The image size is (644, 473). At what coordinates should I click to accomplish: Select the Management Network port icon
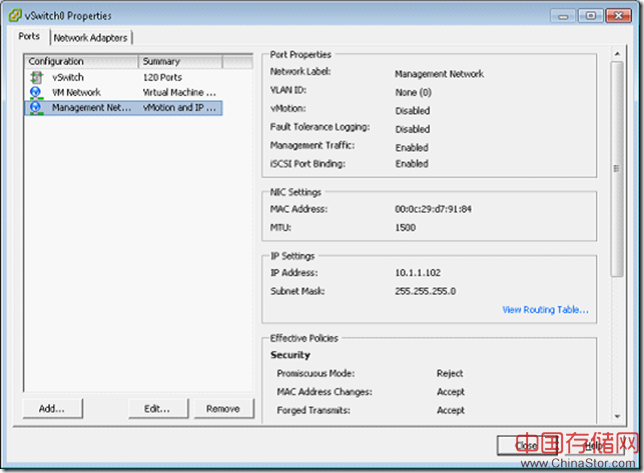tap(36, 108)
